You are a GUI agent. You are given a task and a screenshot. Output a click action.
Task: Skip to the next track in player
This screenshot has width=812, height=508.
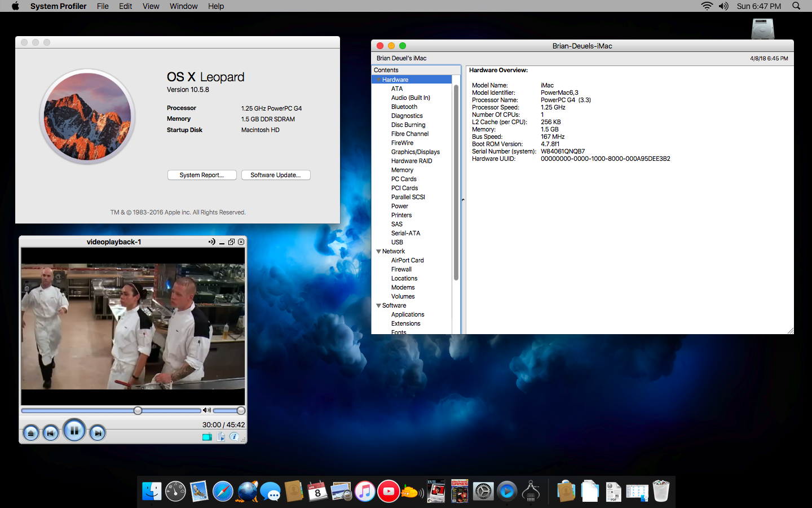(x=98, y=433)
